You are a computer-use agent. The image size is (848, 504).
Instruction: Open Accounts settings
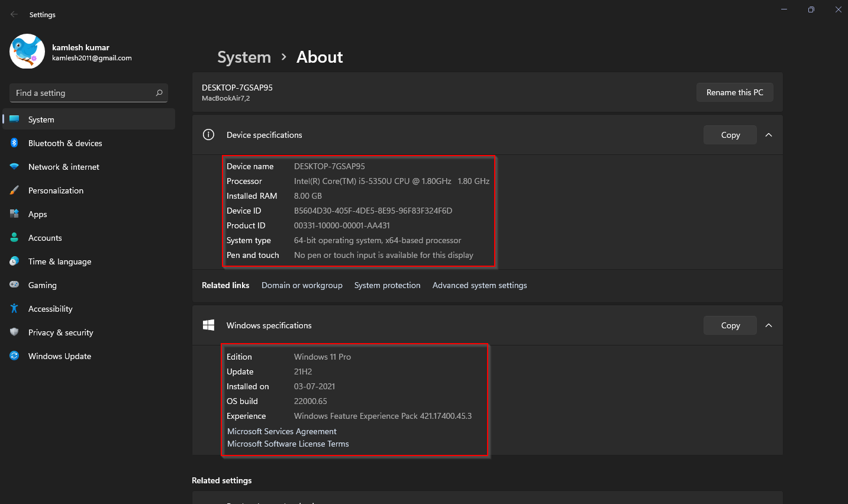[89, 238]
